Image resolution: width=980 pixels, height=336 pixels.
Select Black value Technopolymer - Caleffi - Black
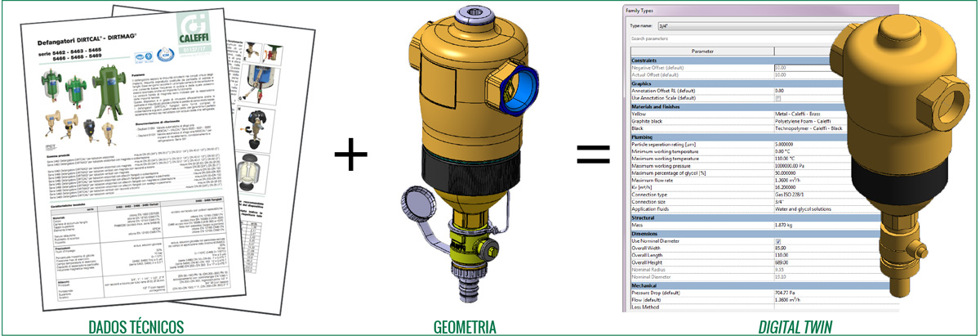click(x=810, y=129)
